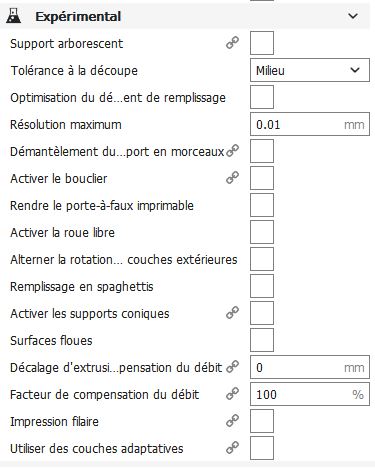Check the Surfaces floues option
The width and height of the screenshot is (375, 468).
(262, 340)
